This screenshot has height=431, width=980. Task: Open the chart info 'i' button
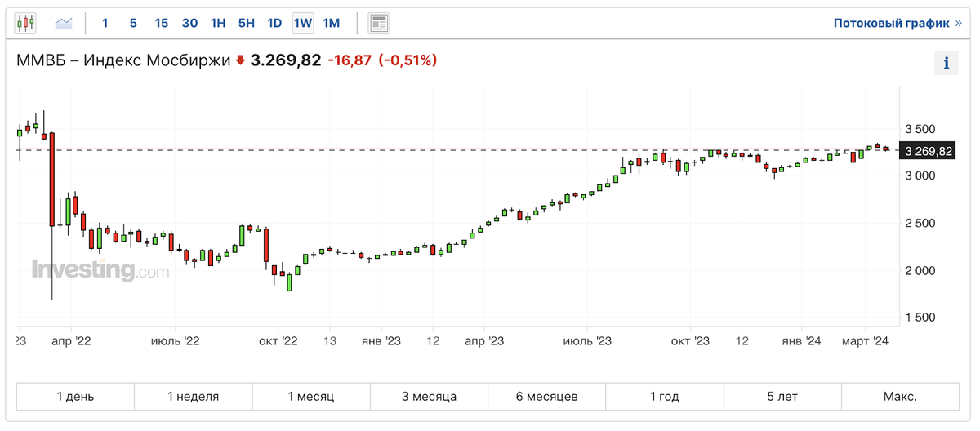[946, 63]
